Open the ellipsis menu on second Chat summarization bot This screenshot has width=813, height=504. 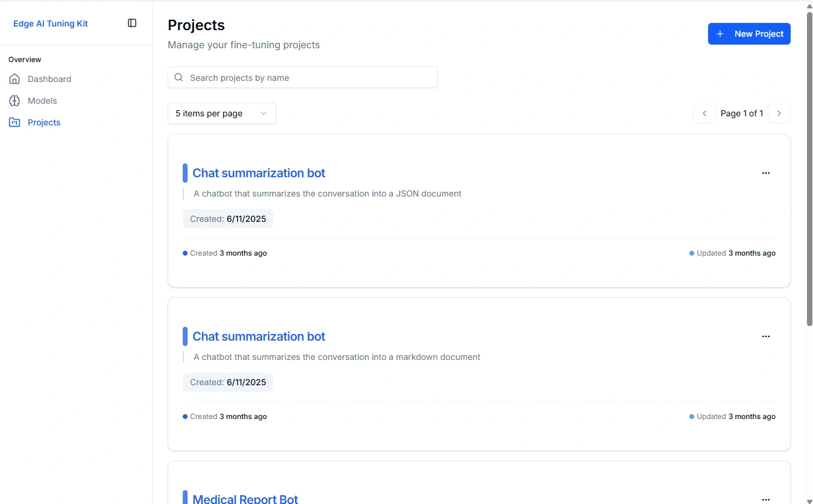[x=766, y=336]
